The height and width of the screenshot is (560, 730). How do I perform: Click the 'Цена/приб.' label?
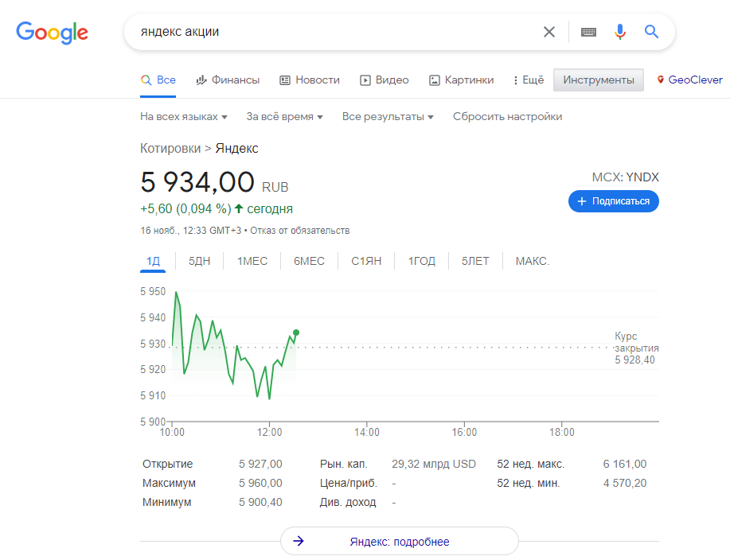coord(348,483)
